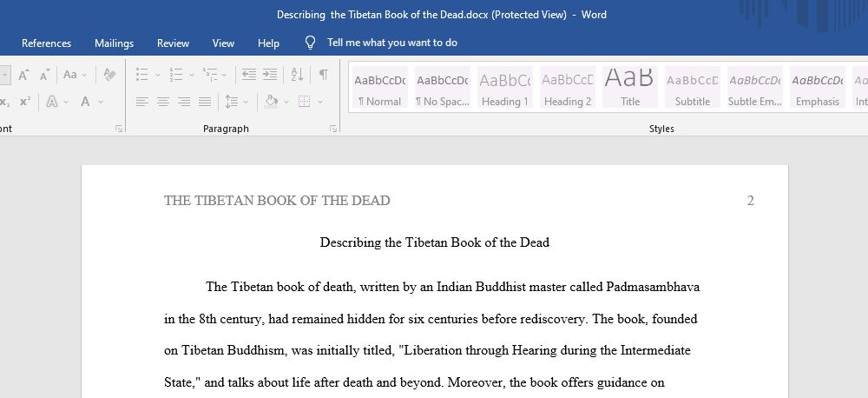Viewport: 868px width, 398px height.
Task: Increase the paragraph indent
Action: click(270, 75)
